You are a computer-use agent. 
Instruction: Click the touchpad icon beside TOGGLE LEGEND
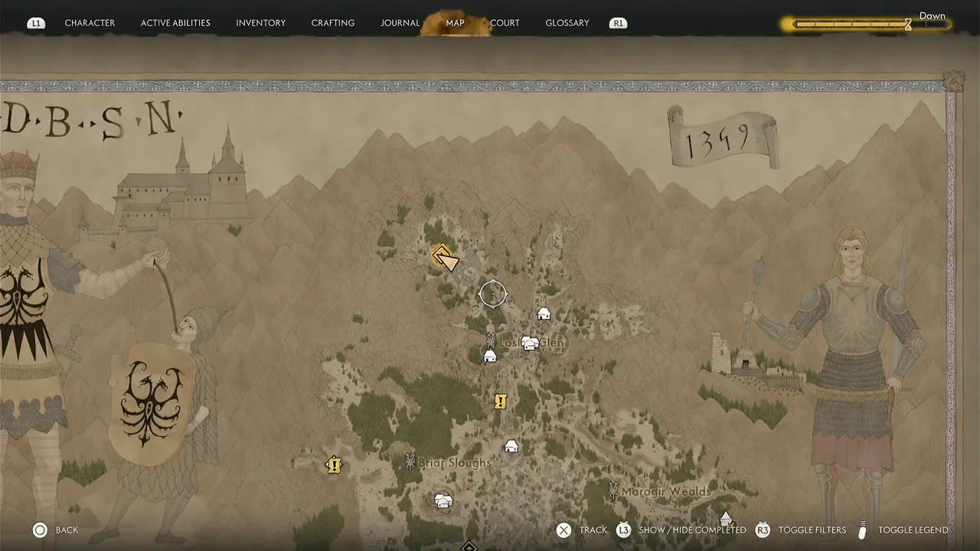862,530
